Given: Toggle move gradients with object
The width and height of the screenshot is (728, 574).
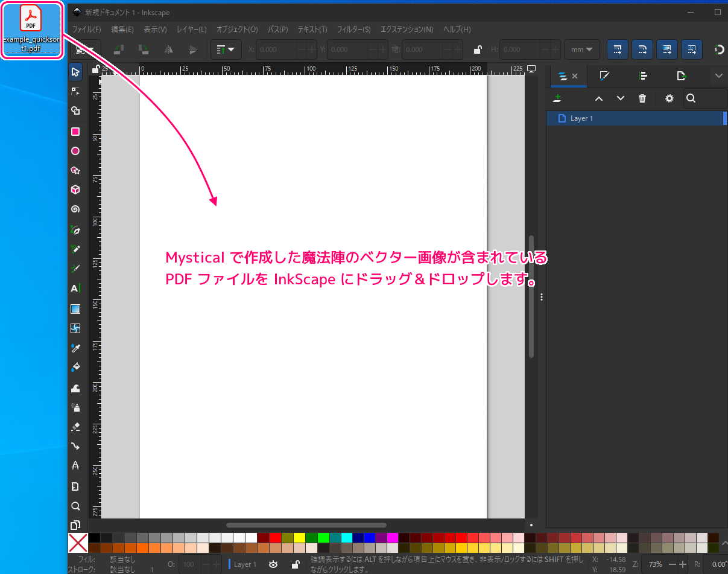Looking at the screenshot, I should click(667, 49).
